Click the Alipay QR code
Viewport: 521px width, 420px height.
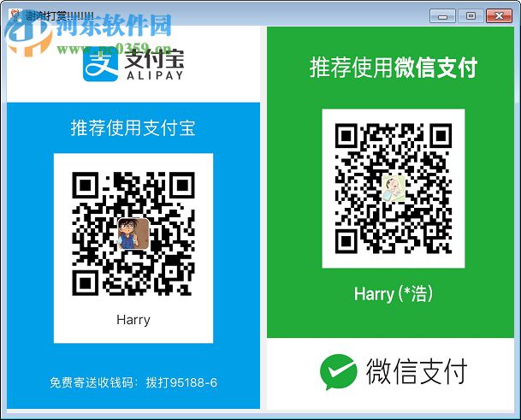tap(133, 234)
